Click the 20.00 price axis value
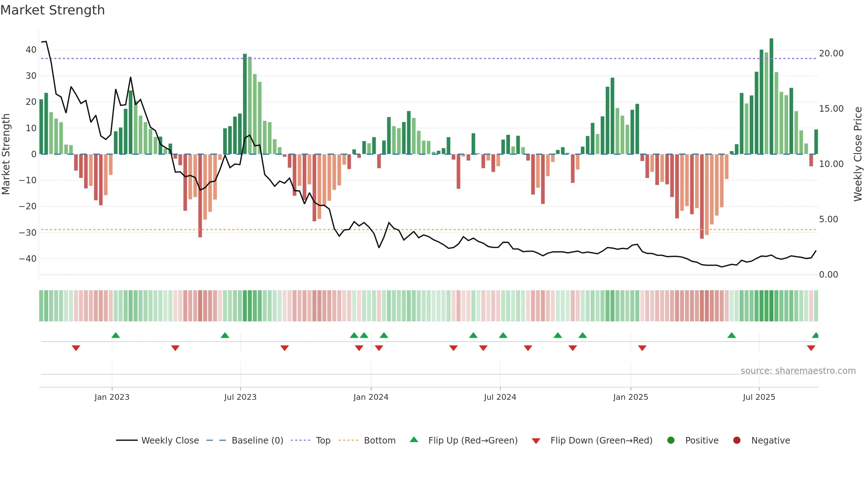The width and height of the screenshot is (868, 488). click(x=831, y=53)
